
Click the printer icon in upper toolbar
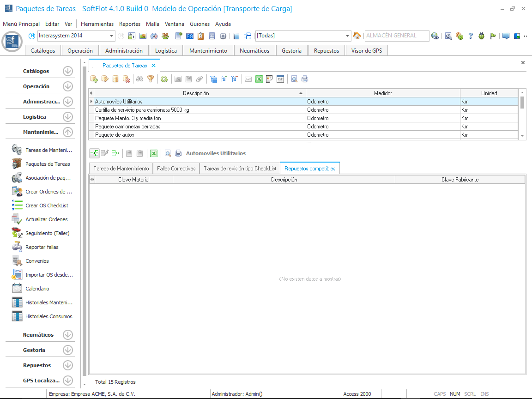[305, 79]
